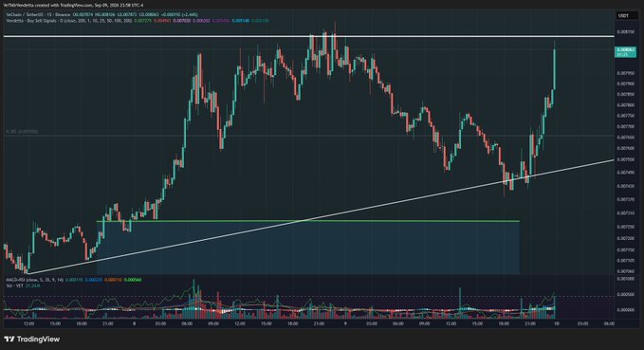Click the Vendetta Buy Sell Signals legend
This screenshot has height=350, width=644.
tap(138, 20)
